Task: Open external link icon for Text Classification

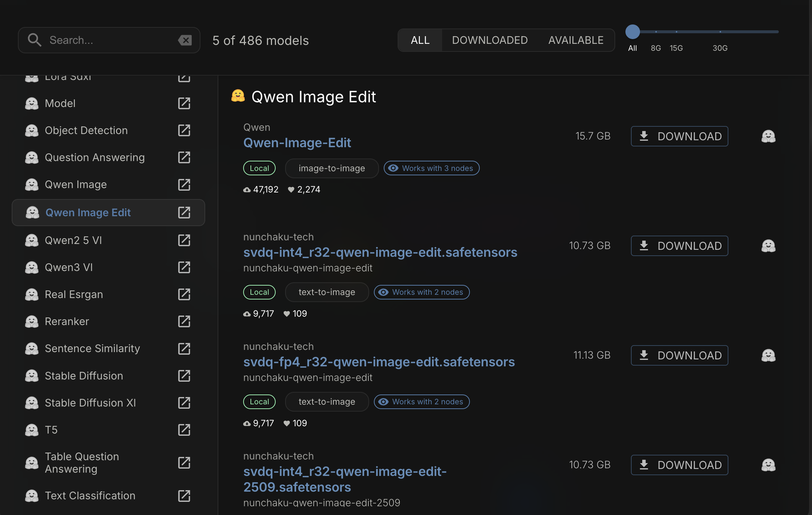Action: coord(184,496)
